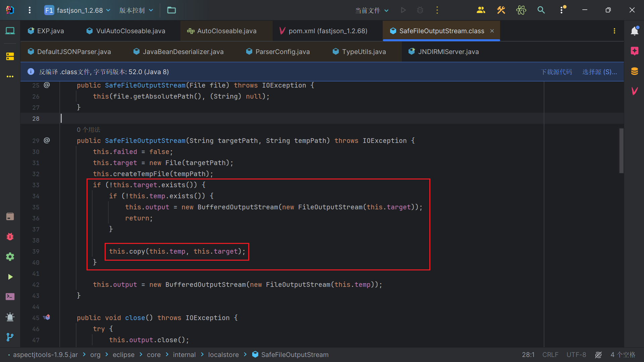
Task: Open editor tabs options (vertical dots)
Action: click(614, 31)
